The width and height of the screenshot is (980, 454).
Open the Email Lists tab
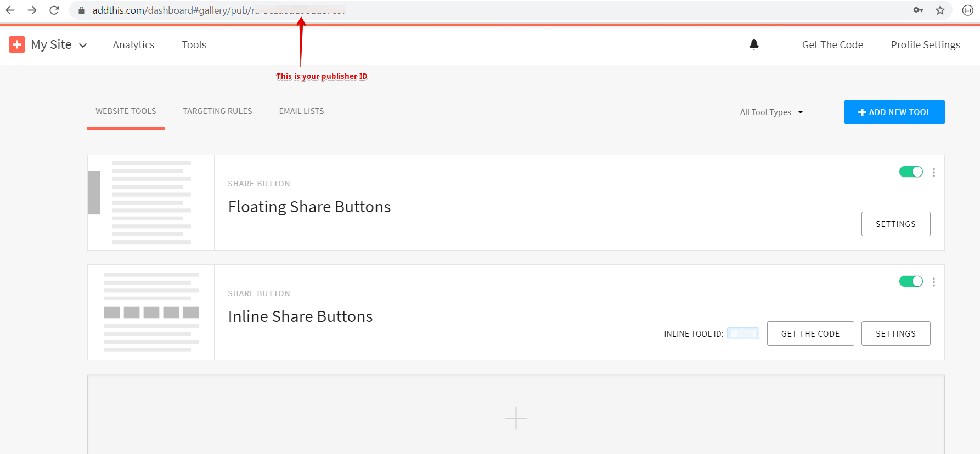301,111
